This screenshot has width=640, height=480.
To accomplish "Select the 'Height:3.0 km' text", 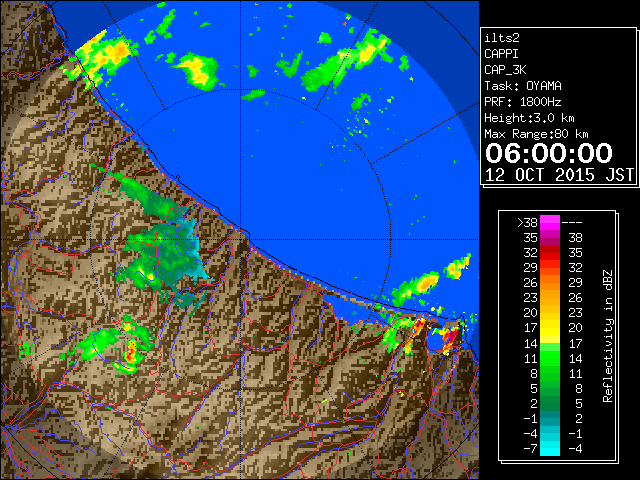I will (x=529, y=118).
